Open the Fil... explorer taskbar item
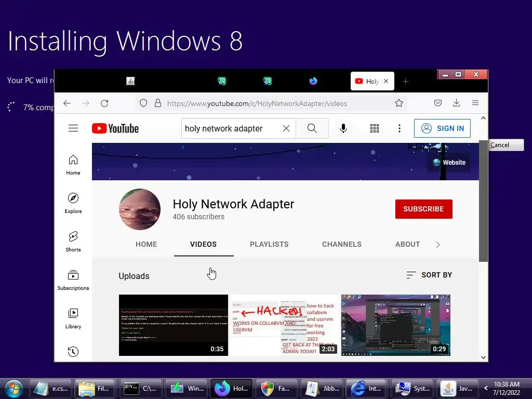532x399 pixels. [x=95, y=389]
